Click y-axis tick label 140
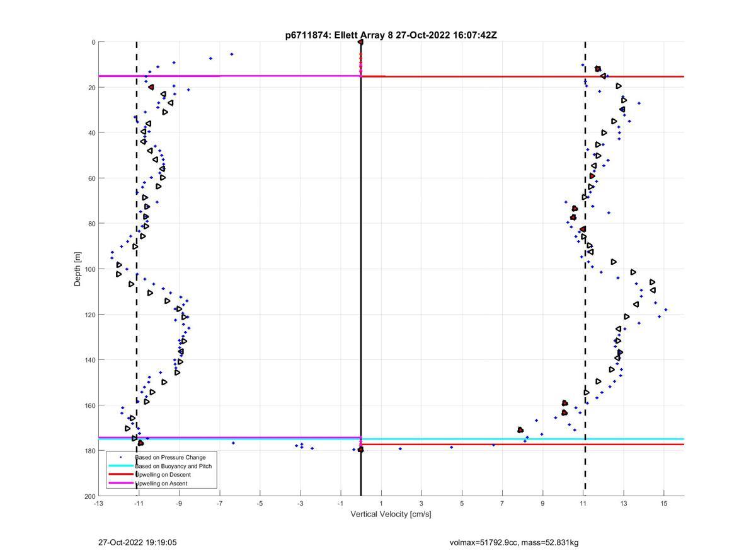Image resolution: width=756 pixels, height=558 pixels. click(89, 360)
